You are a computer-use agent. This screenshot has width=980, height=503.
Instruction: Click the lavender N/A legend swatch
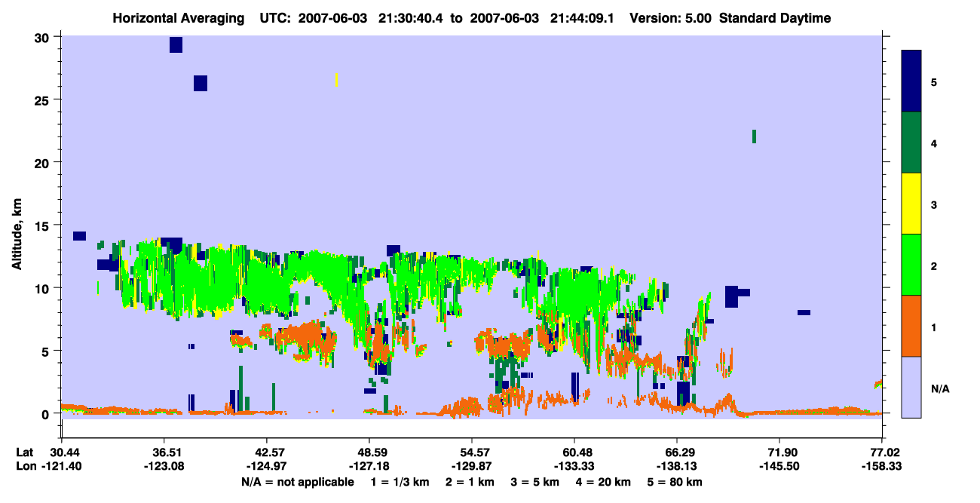tap(911, 386)
